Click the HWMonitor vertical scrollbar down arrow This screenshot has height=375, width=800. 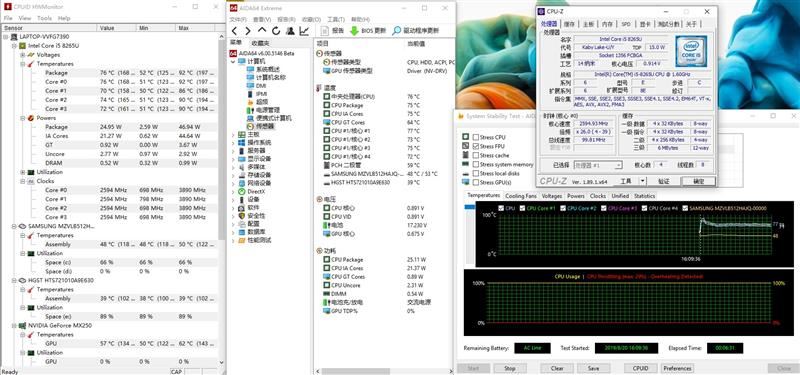pos(221,363)
